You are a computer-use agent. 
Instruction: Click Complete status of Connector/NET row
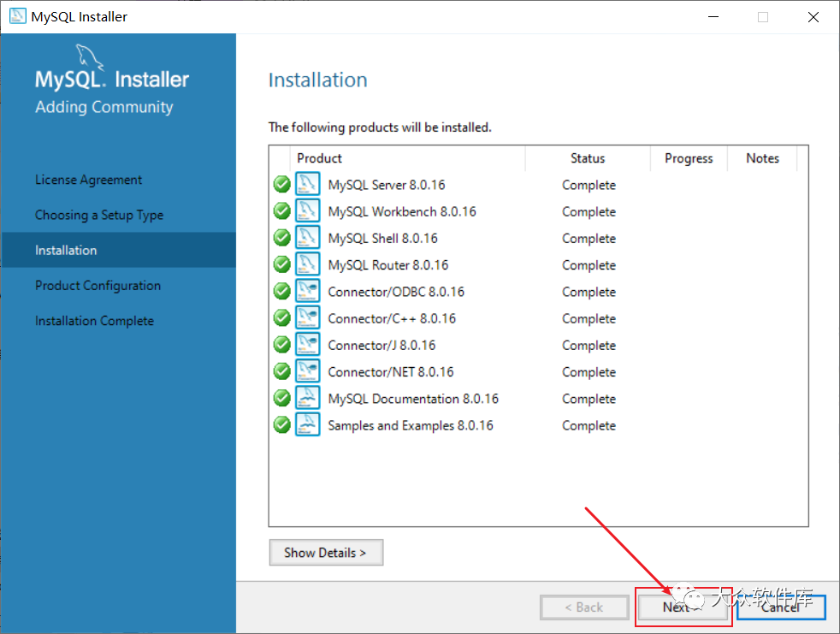[x=589, y=373]
